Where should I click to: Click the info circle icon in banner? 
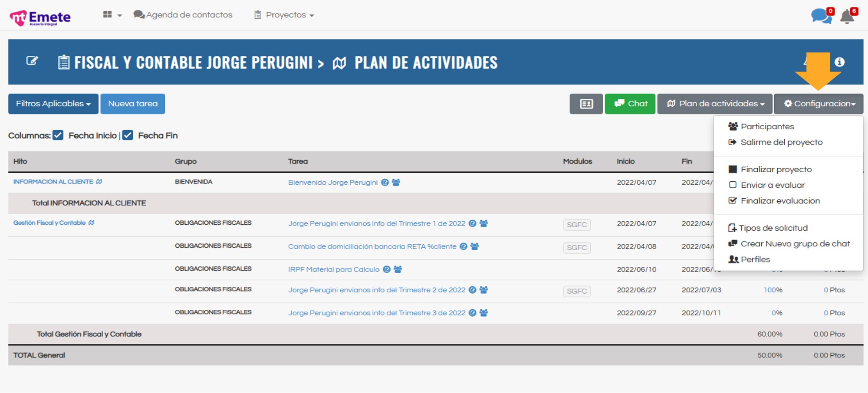pyautogui.click(x=839, y=62)
